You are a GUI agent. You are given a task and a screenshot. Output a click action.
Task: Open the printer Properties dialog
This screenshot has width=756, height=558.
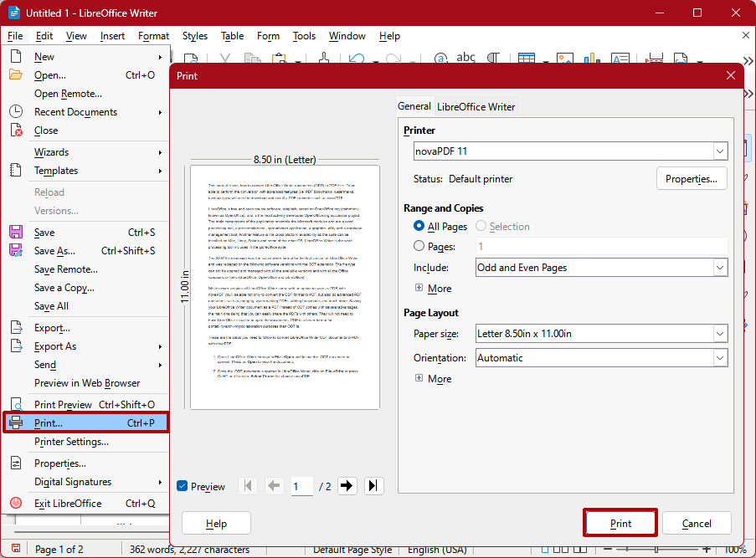pos(692,178)
